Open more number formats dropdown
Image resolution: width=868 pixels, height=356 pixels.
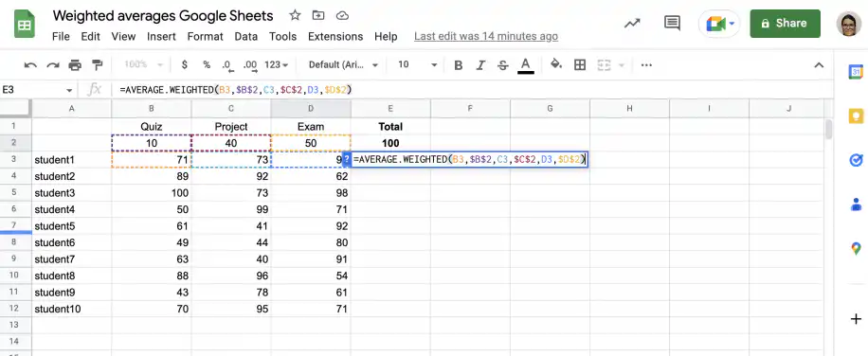(277, 64)
